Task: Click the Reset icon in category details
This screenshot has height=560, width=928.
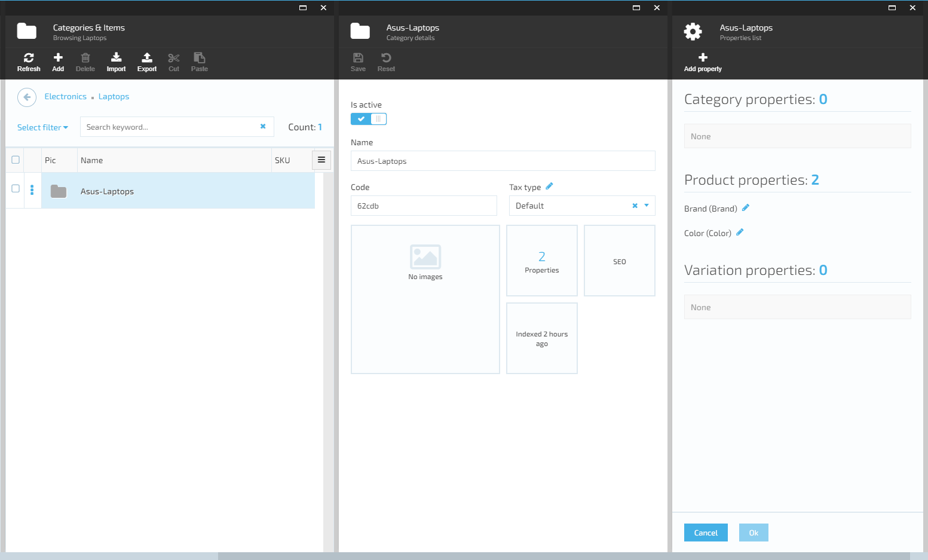Action: click(x=386, y=57)
